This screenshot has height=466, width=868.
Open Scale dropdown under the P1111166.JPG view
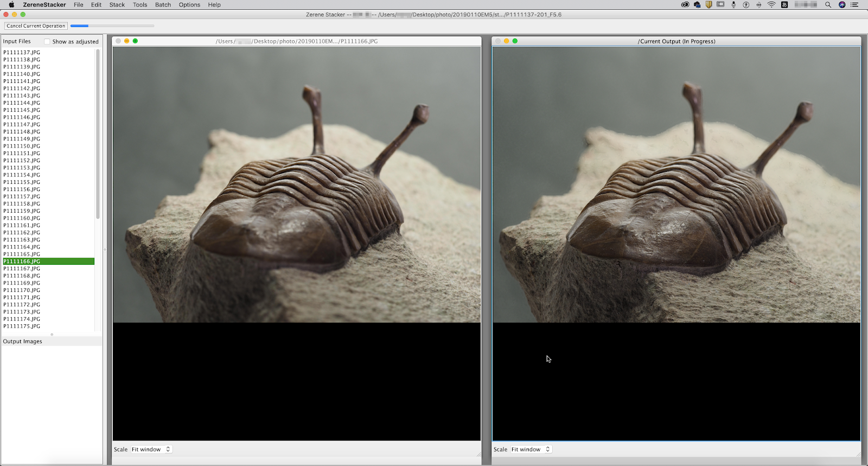(x=151, y=449)
